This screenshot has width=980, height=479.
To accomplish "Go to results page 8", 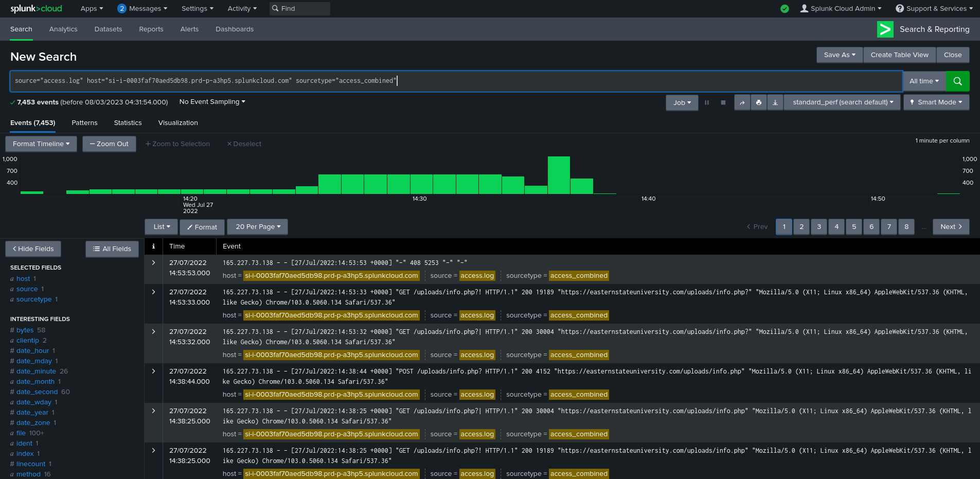I will click(x=906, y=227).
